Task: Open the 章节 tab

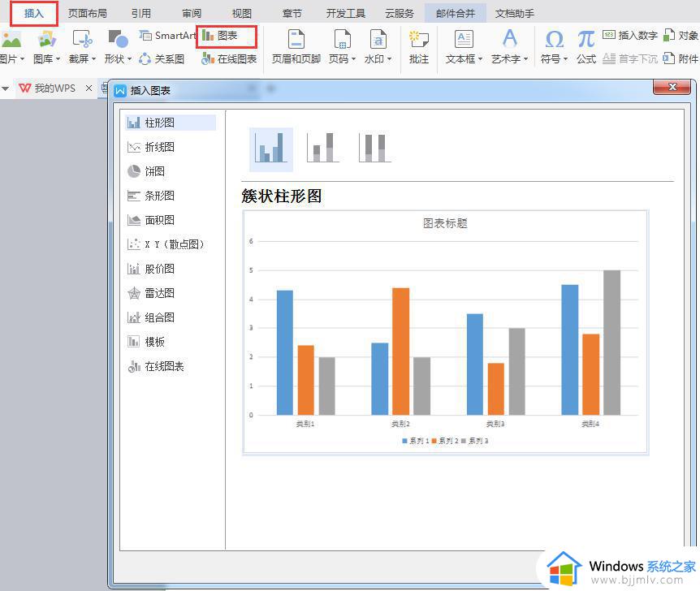Action: coord(292,13)
